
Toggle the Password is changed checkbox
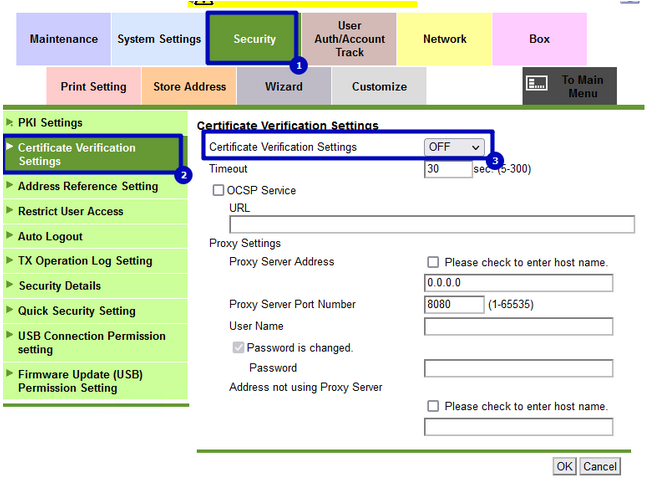coord(238,348)
